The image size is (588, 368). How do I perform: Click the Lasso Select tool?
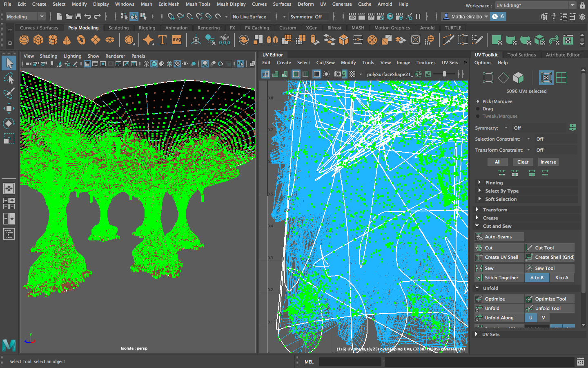[9, 78]
